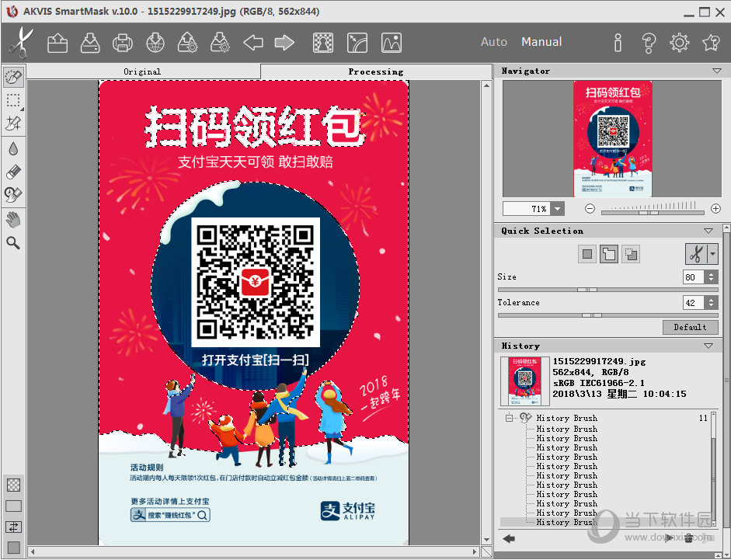Select the History Brush tool in toolbox
Image resolution: width=731 pixels, height=560 pixels.
point(13,194)
